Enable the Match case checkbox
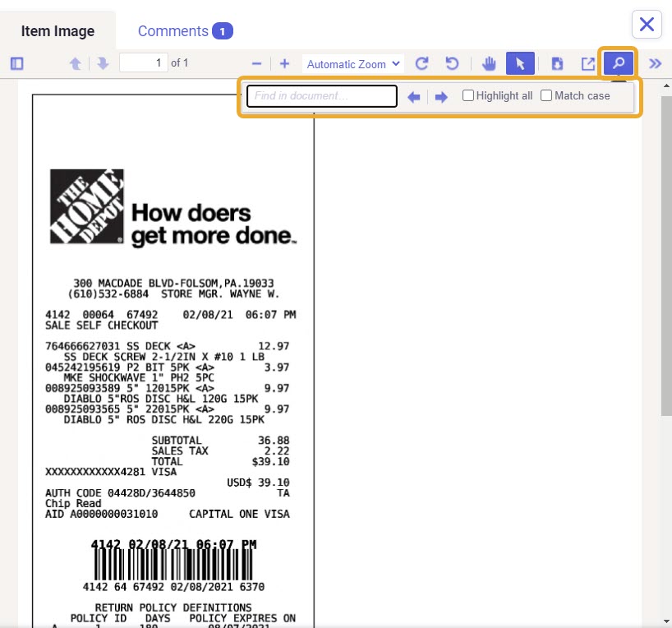 pyautogui.click(x=546, y=95)
